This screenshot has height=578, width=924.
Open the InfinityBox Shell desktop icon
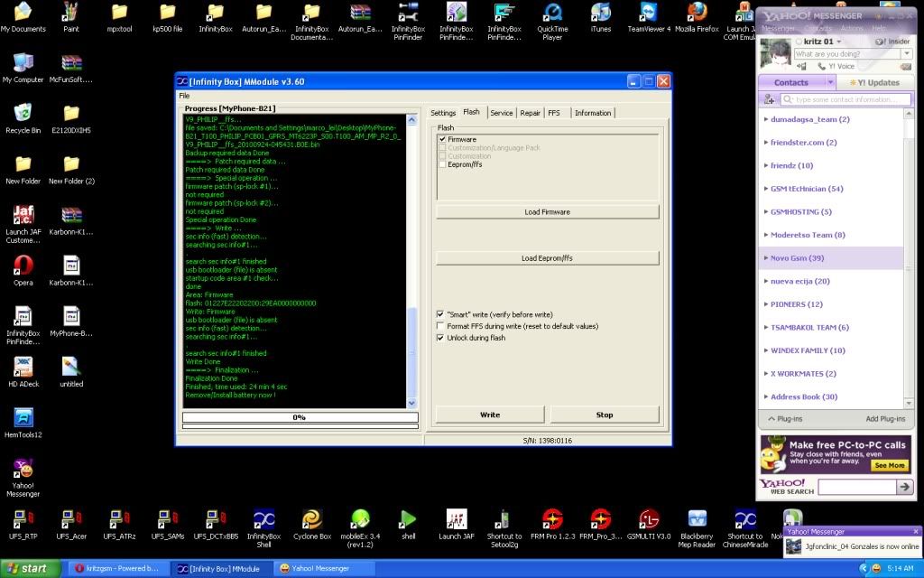click(x=263, y=527)
